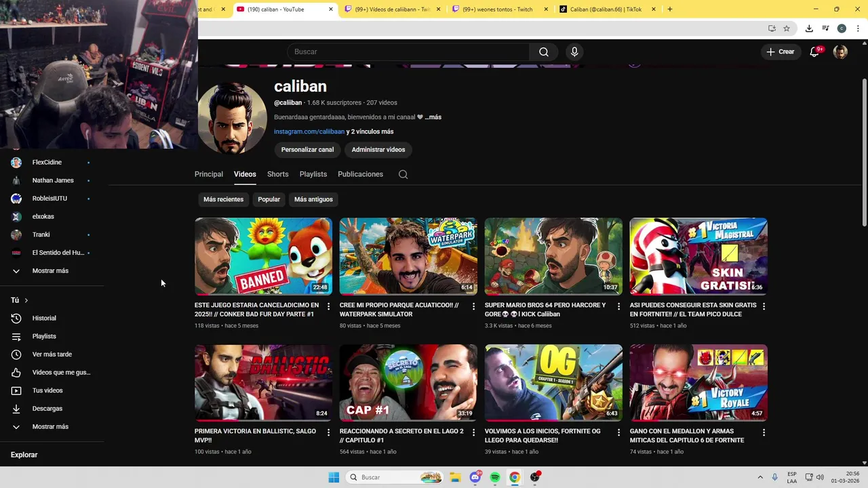This screenshot has width=868, height=488.
Task: Click the page vertical scrollbar
Action: click(x=864, y=152)
